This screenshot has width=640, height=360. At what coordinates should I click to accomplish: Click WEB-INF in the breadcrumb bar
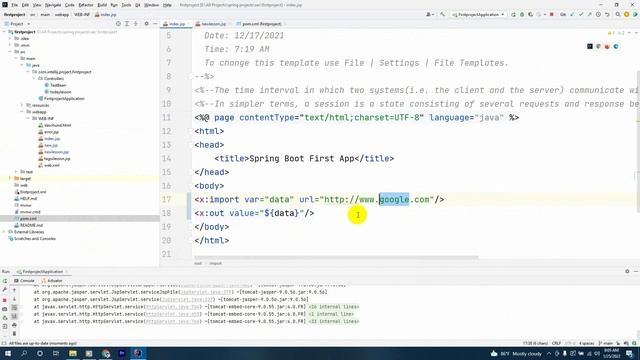pos(82,14)
